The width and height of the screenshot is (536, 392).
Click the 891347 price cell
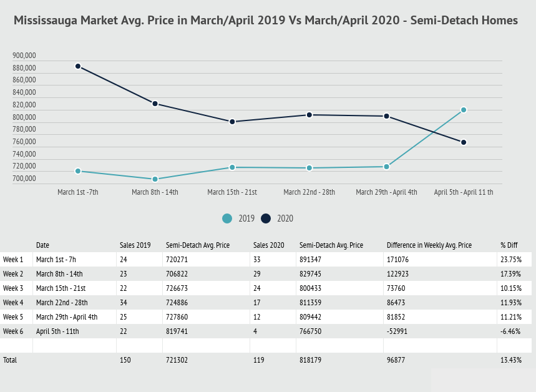(x=310, y=260)
